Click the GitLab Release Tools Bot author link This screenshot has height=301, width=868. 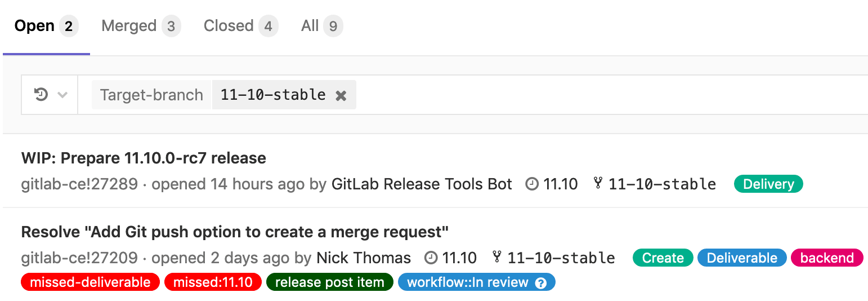422,184
